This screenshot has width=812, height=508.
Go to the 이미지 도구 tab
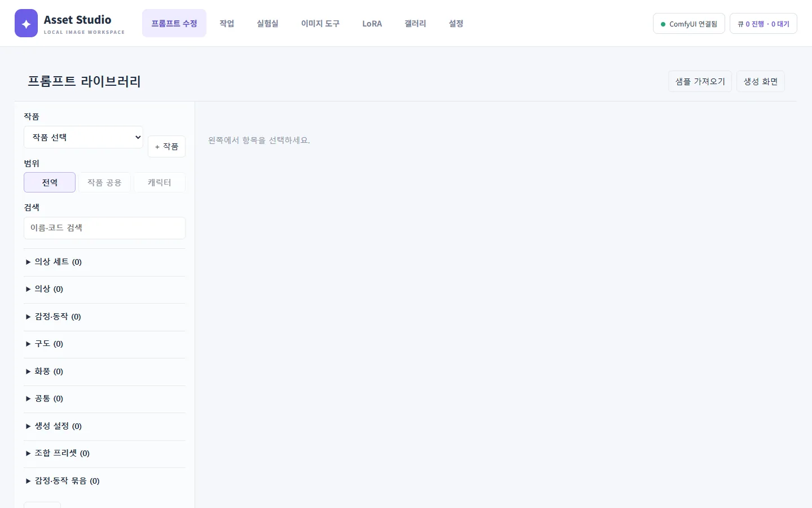click(x=320, y=23)
